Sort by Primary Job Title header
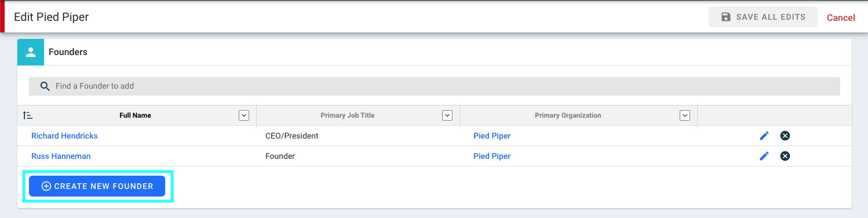The height and width of the screenshot is (218, 868). (x=348, y=115)
